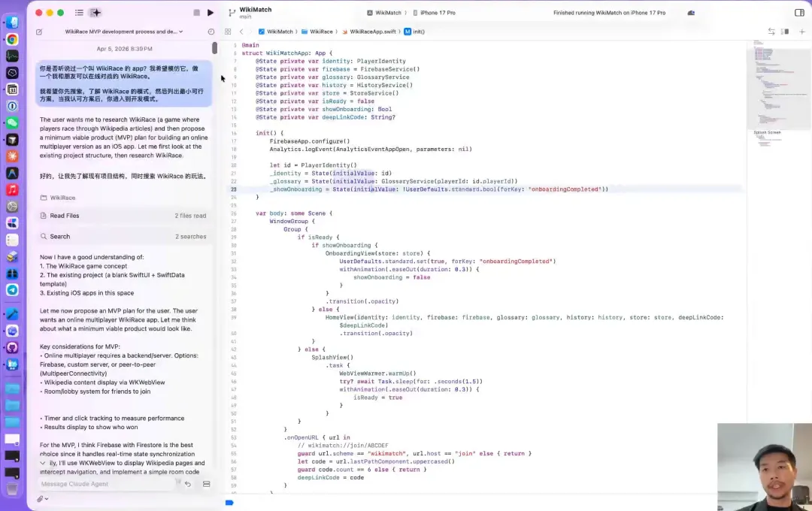Open the related items grid menu

pyautogui.click(x=228, y=32)
